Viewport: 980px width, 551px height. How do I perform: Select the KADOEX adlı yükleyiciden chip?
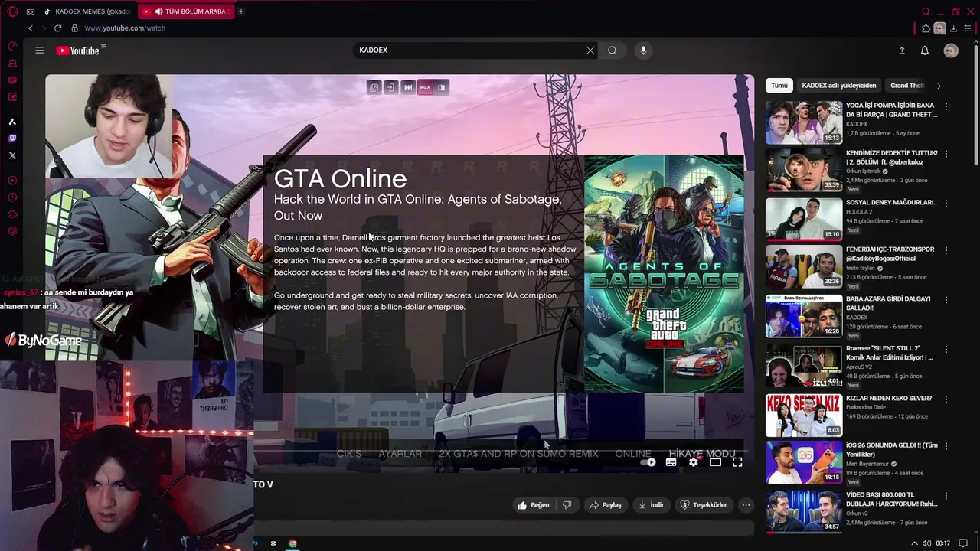(x=838, y=86)
